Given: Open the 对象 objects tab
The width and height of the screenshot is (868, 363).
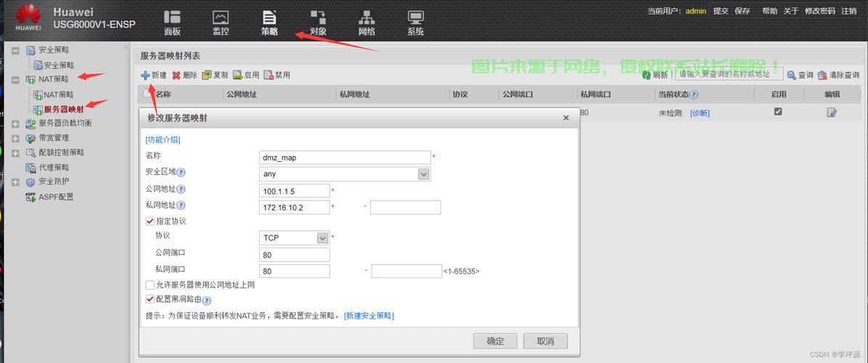Looking at the screenshot, I should coord(319,23).
